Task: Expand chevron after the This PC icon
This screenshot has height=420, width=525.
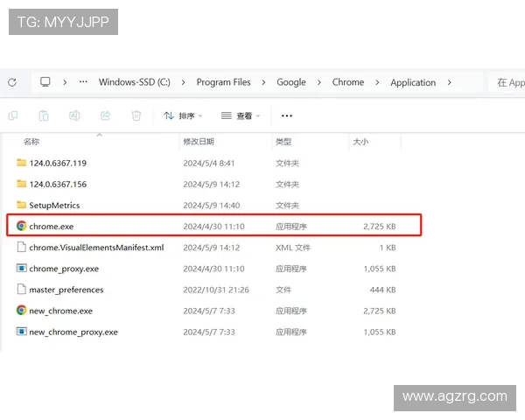Action: click(x=65, y=82)
